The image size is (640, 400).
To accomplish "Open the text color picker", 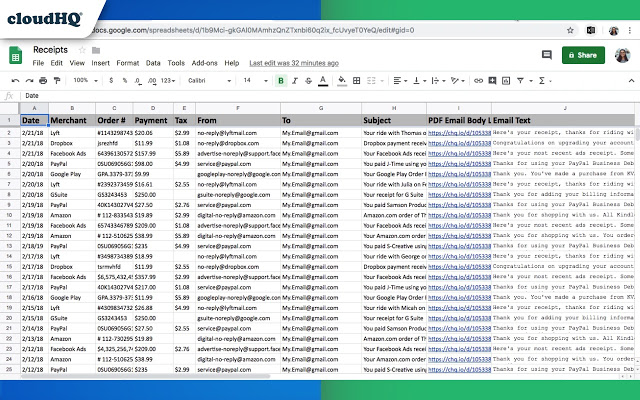I will click(323, 81).
